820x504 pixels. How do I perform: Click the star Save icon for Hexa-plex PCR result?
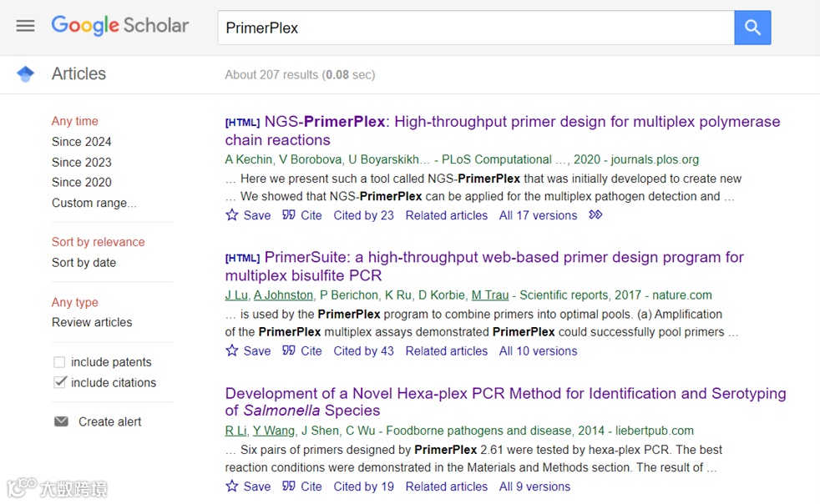[x=231, y=486]
